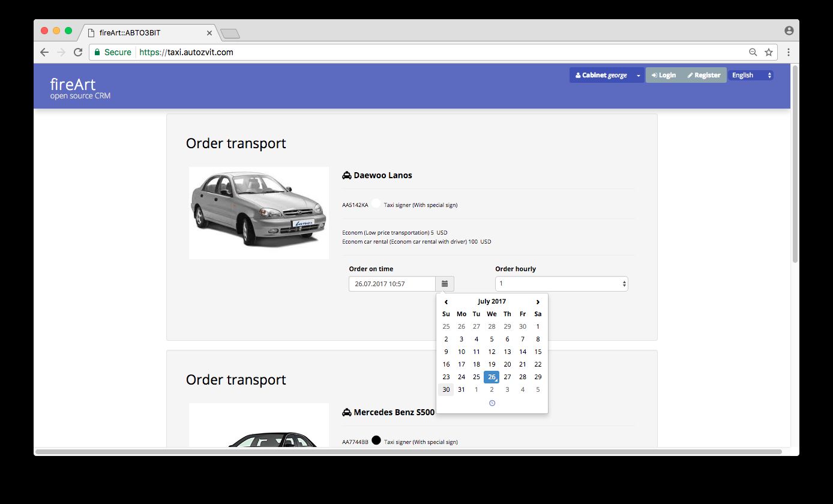Viewport: 833px width, 504px height.
Task: Click the browser back arrow
Action: click(x=44, y=52)
